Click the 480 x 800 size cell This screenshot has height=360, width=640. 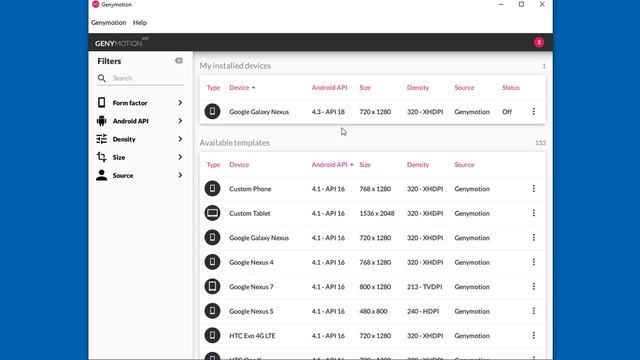[373, 311]
